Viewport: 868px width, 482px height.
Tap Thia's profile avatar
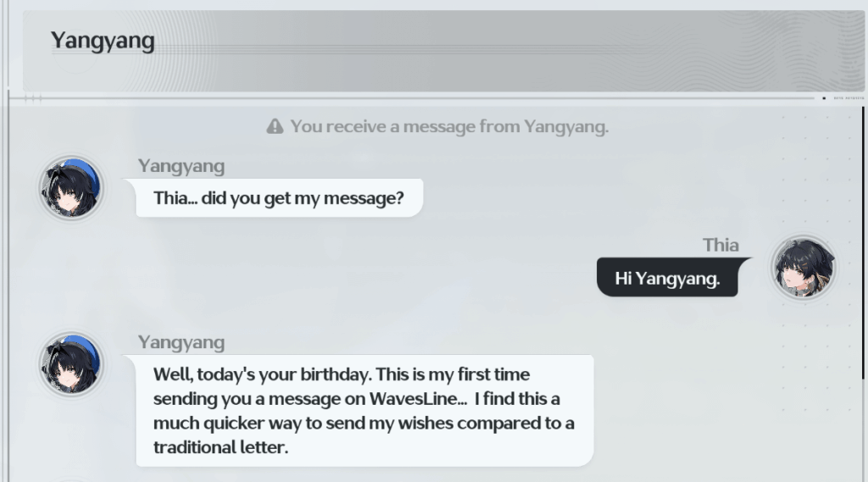[803, 268]
